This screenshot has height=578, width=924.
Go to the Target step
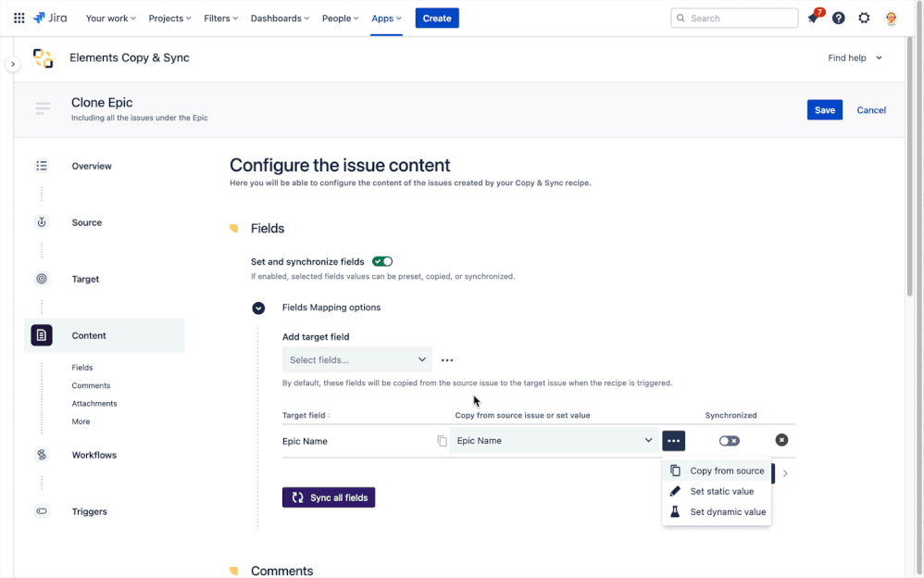[85, 279]
